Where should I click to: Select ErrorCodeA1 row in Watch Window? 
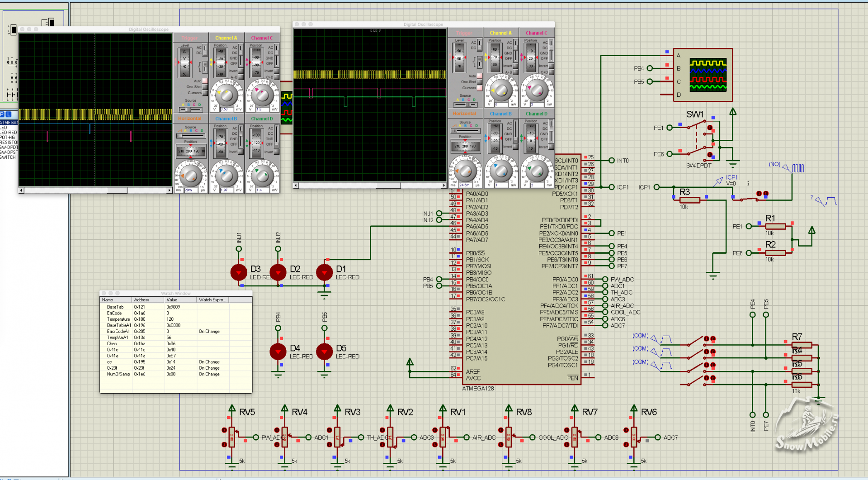(x=176, y=332)
